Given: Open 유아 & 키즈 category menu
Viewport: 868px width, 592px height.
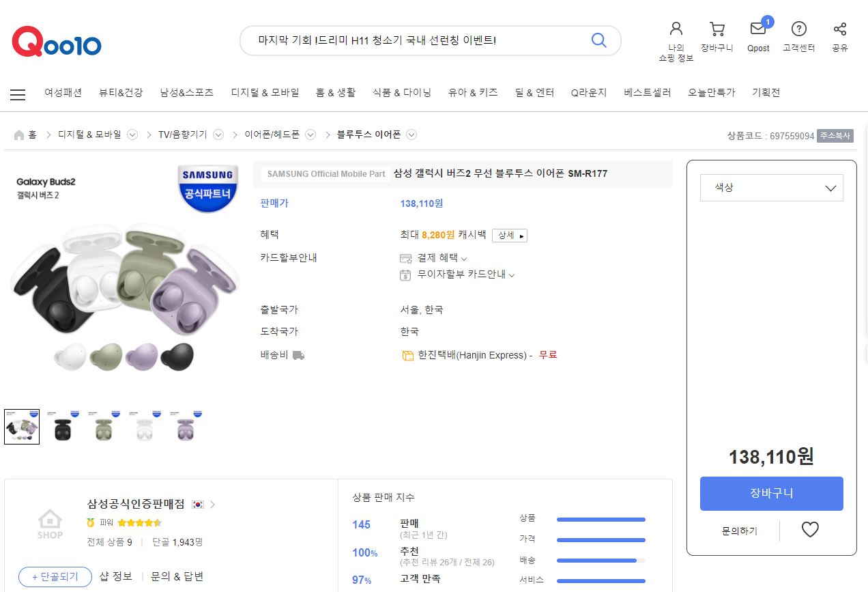Looking at the screenshot, I should tap(473, 92).
